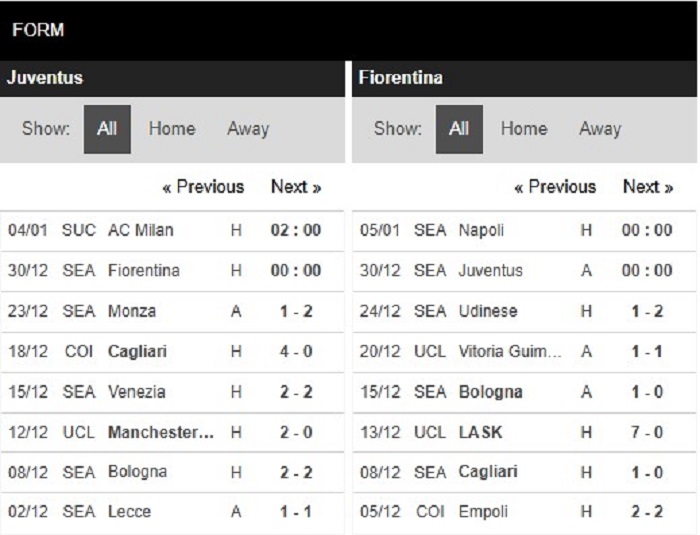Open Fiorentina cup match against Empoli
The height and width of the screenshot is (535, 700).
click(524, 512)
